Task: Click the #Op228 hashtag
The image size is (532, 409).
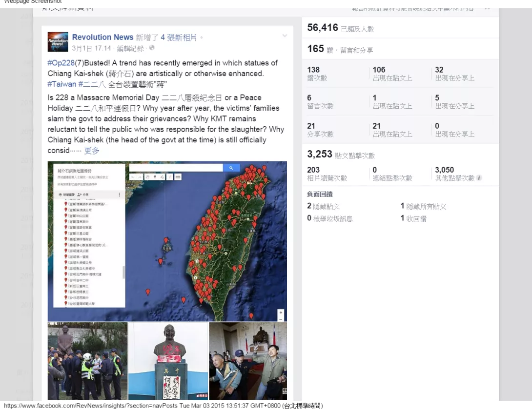Action: pos(61,63)
